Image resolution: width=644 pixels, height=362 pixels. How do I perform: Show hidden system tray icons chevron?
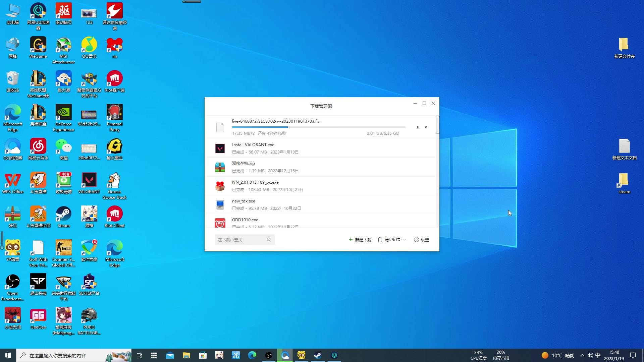[582, 355]
